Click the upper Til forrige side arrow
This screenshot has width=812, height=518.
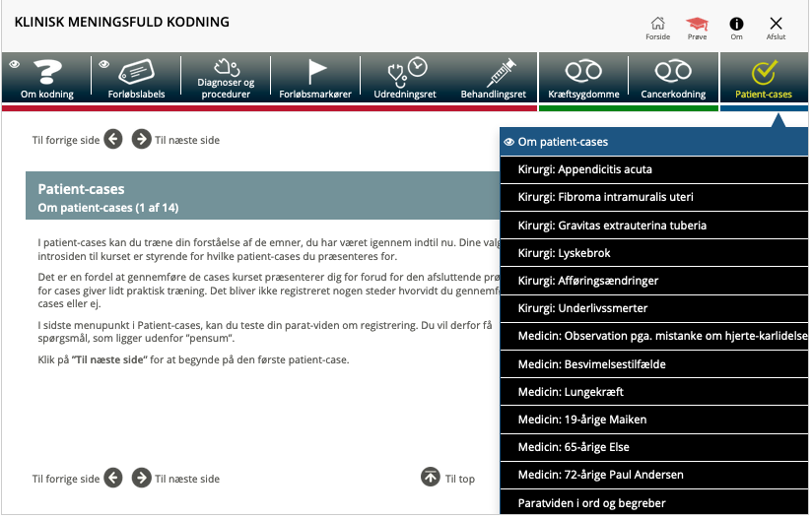point(113,139)
